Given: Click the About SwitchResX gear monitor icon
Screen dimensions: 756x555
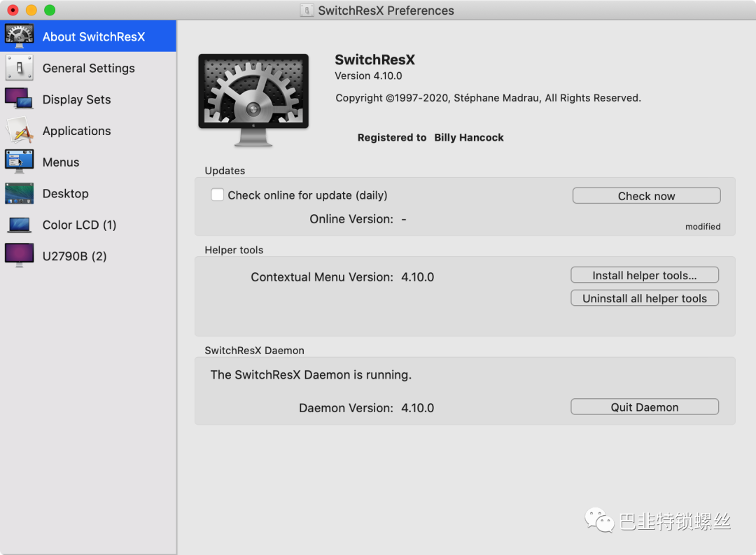Looking at the screenshot, I should tap(20, 36).
